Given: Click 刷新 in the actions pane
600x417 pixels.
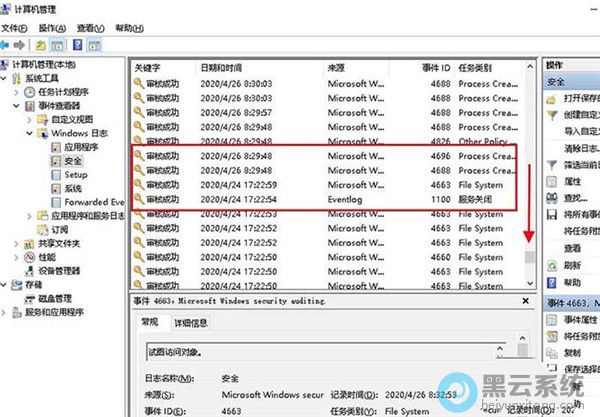Looking at the screenshot, I should 572,266.
